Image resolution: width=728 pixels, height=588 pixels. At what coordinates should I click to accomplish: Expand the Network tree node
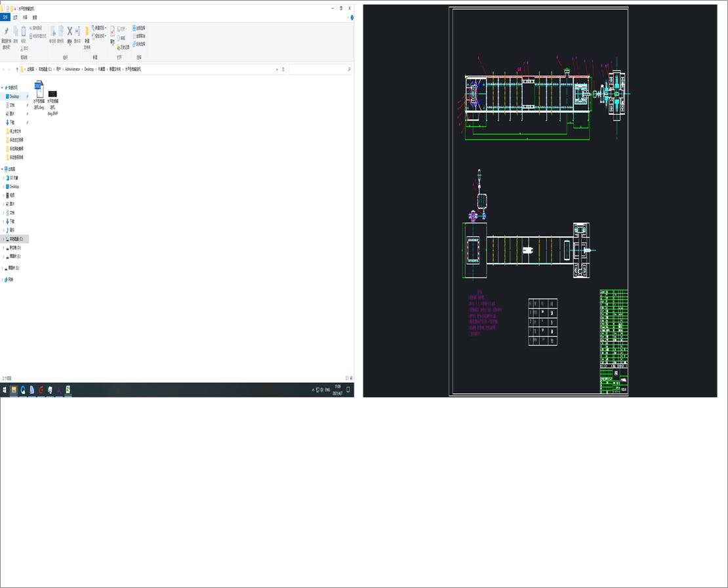[x=2, y=280]
